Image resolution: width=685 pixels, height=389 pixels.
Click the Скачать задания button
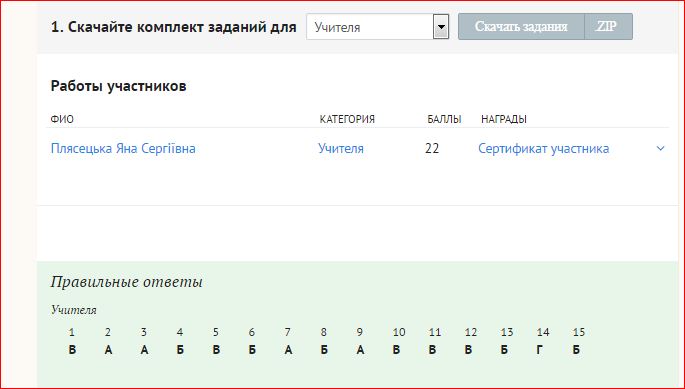(x=521, y=27)
